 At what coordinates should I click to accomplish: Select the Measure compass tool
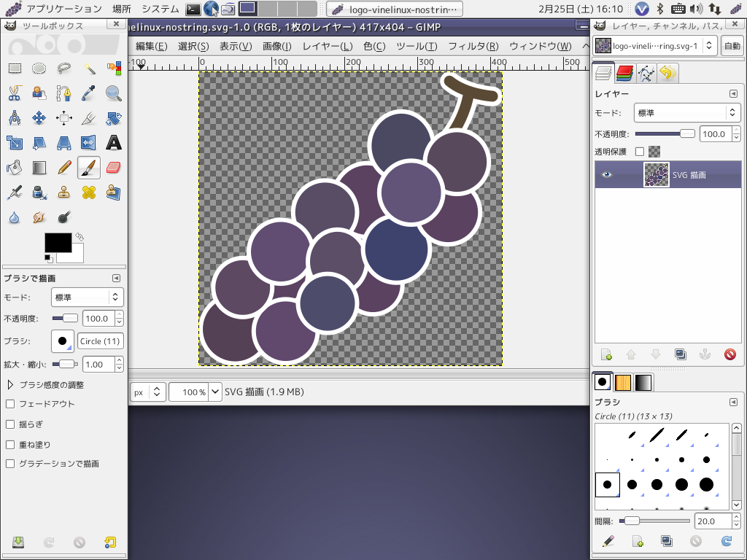15,117
